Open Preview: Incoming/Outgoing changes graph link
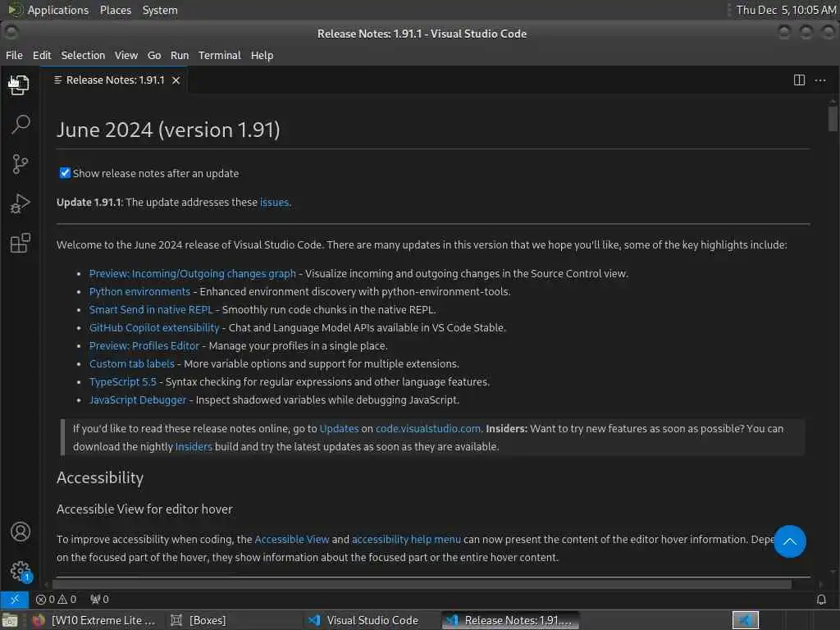Image resolution: width=840 pixels, height=630 pixels. [x=192, y=273]
